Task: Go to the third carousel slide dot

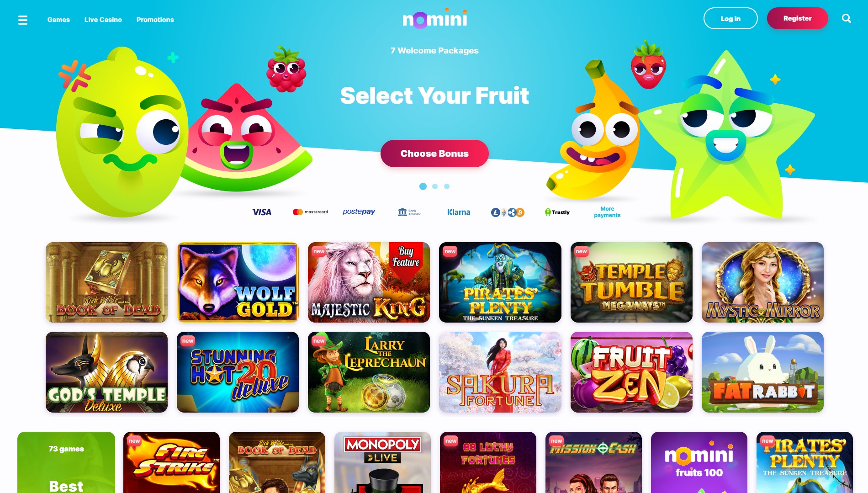Action: [447, 186]
